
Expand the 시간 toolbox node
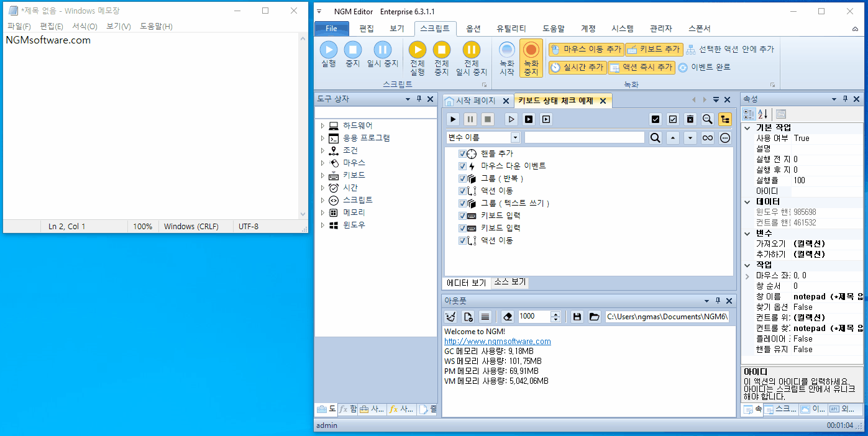tap(322, 188)
